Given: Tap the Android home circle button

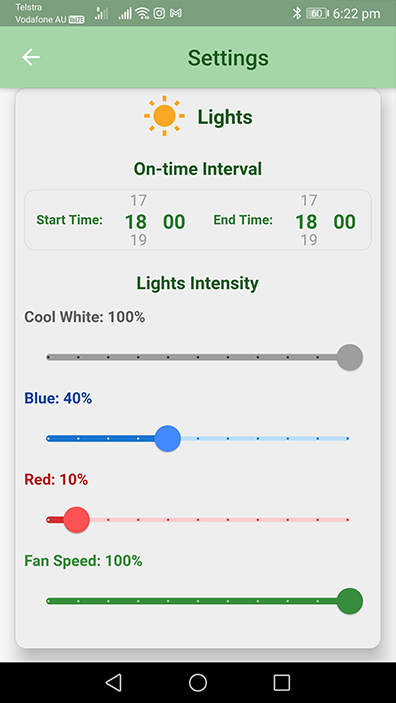Looking at the screenshot, I should pos(198,682).
